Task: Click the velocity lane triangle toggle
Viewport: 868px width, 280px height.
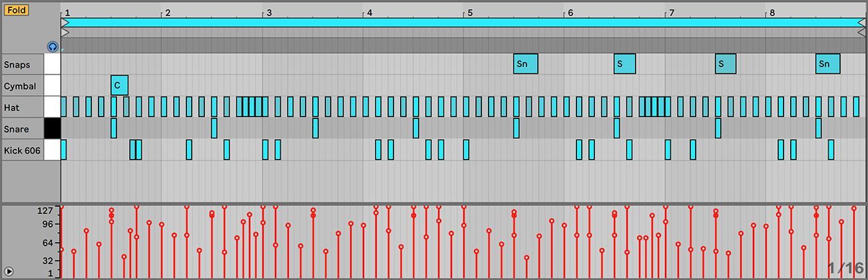Action: click(9, 271)
